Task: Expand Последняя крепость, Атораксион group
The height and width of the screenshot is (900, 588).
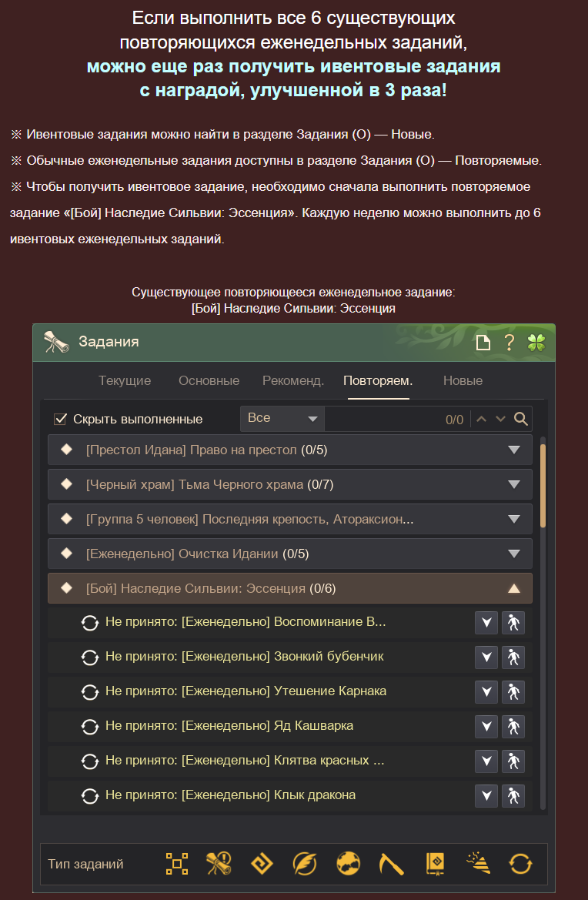Action: coord(514,520)
